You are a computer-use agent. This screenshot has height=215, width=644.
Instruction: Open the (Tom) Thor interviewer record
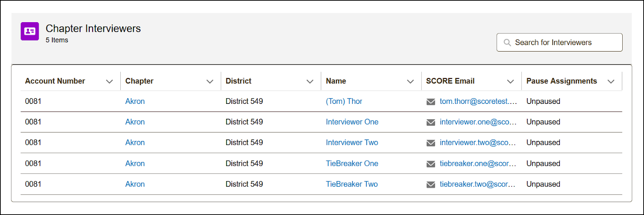(344, 101)
